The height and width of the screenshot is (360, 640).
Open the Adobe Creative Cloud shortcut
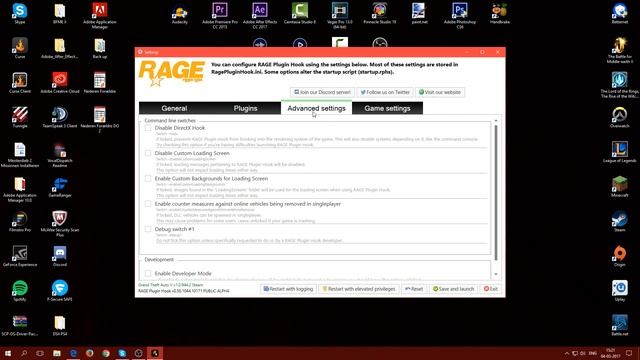click(60, 82)
